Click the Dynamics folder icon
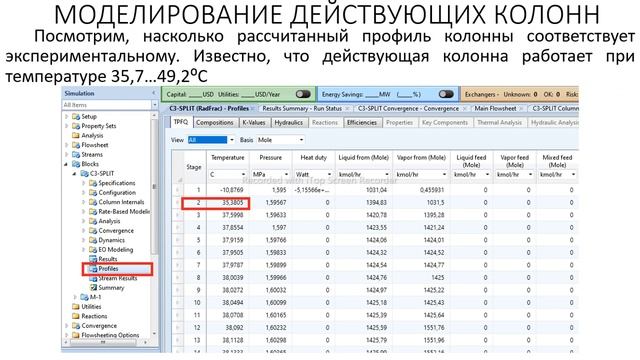This screenshot has width=640, height=360. pos(93,240)
